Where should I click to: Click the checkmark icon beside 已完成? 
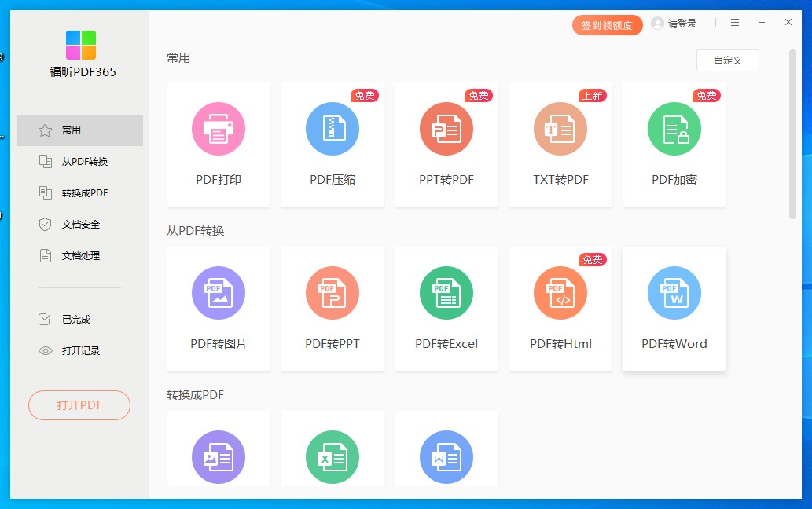coord(45,319)
